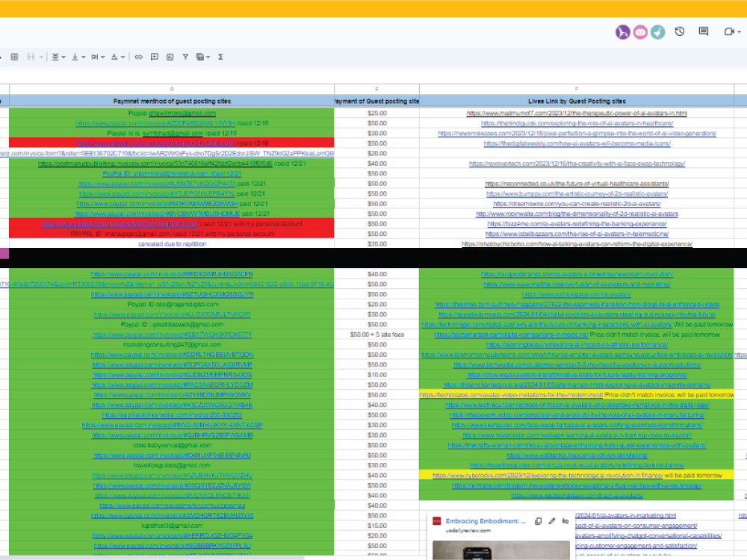Open the 'Embracing Embodiment' link title
This screenshot has height=560, width=747.
pyautogui.click(x=486, y=521)
